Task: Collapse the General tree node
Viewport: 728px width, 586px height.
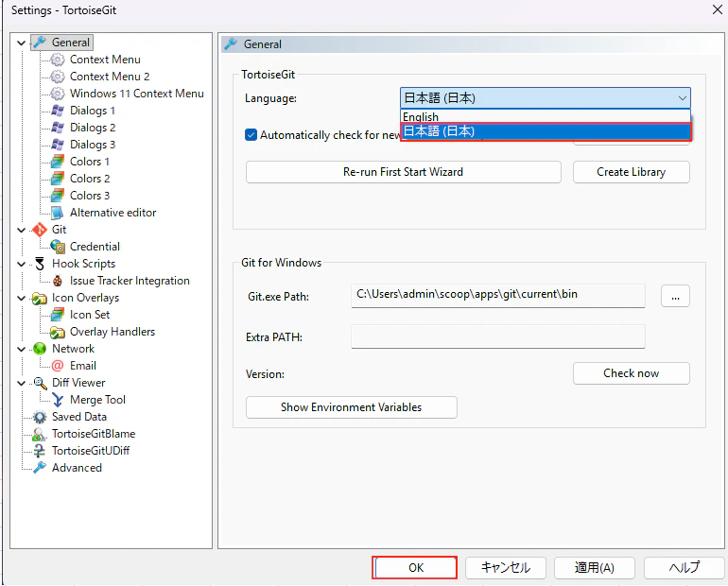Action: (22, 43)
